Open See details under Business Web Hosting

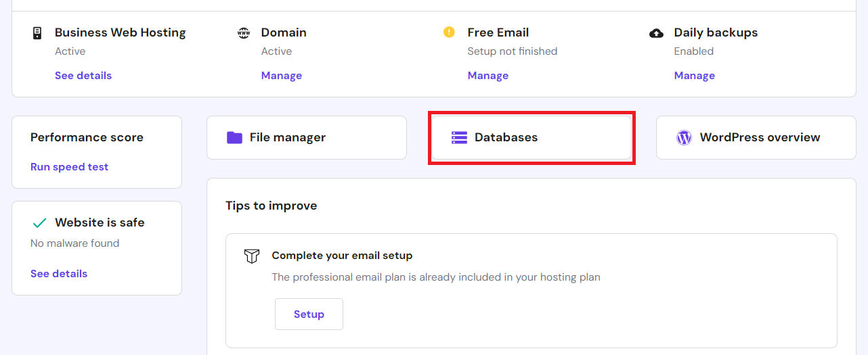(83, 76)
